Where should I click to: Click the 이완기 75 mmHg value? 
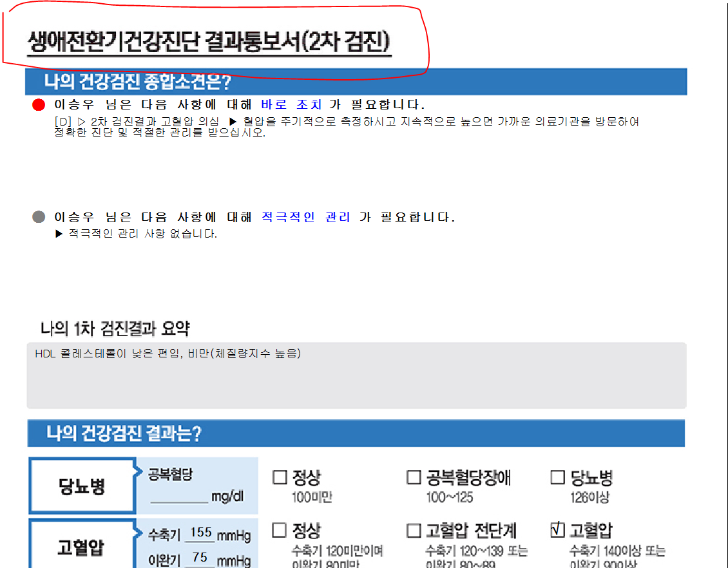[200, 557]
